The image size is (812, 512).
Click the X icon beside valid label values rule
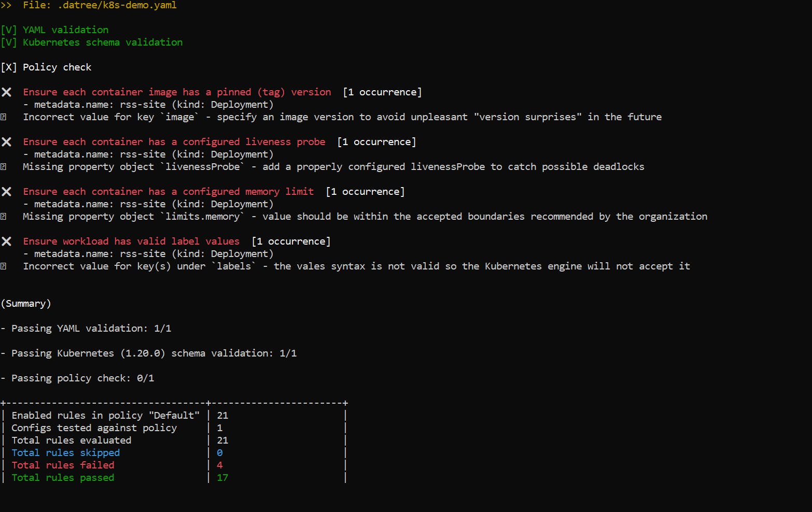coord(6,241)
